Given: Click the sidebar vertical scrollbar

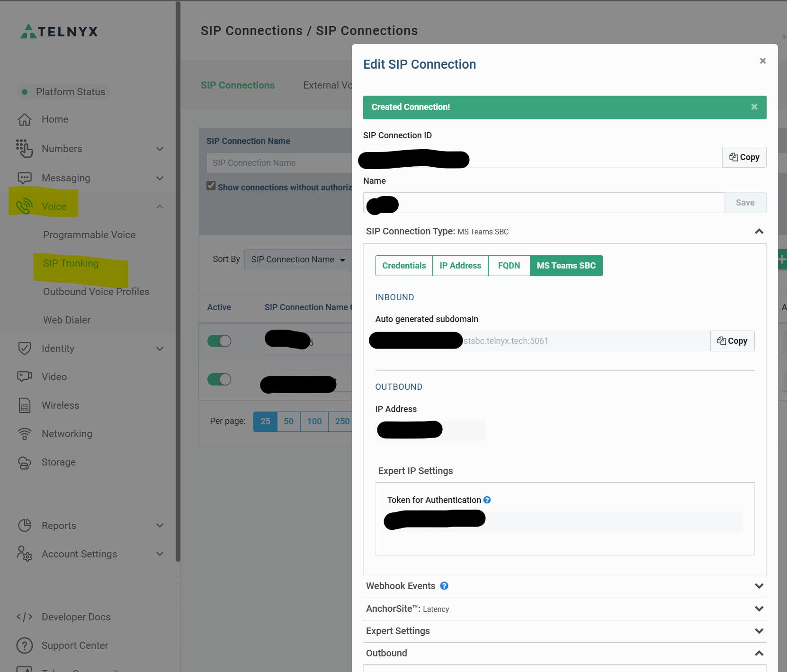Looking at the screenshot, I should 178,281.
